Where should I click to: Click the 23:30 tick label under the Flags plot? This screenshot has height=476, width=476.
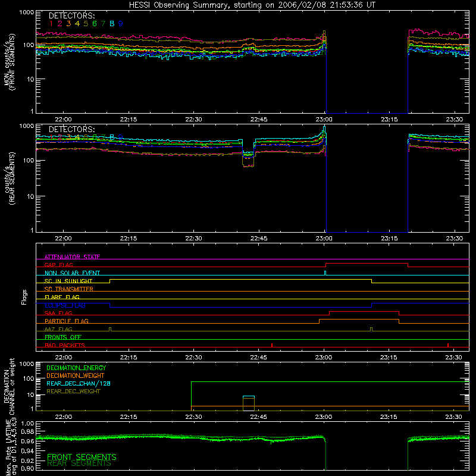(454, 358)
